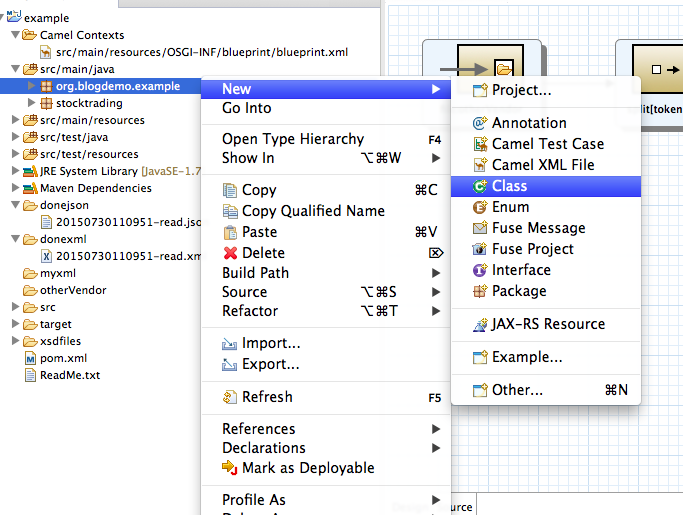Click the Mark as Deployable icon
This screenshot has width=683, height=515.
[x=230, y=468]
